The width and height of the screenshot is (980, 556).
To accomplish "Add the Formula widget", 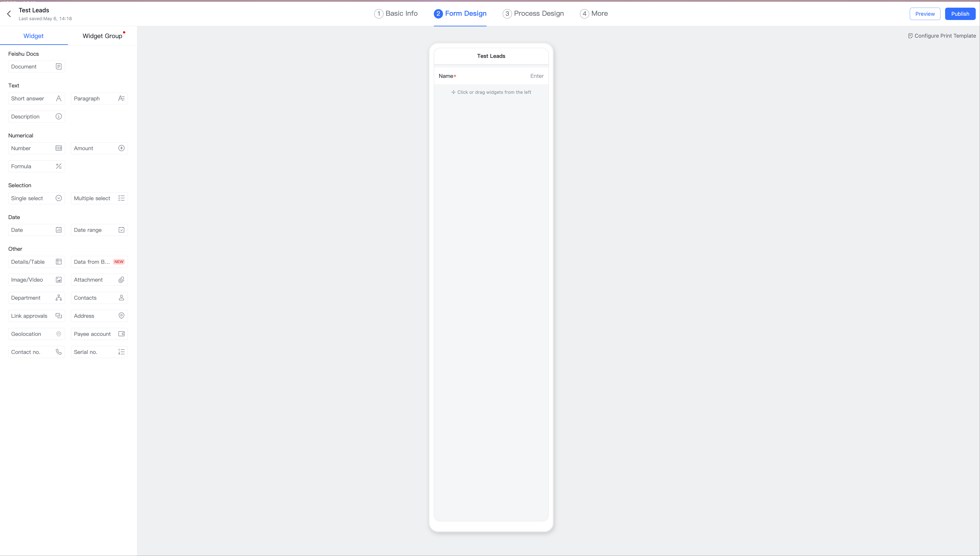I will pos(36,167).
